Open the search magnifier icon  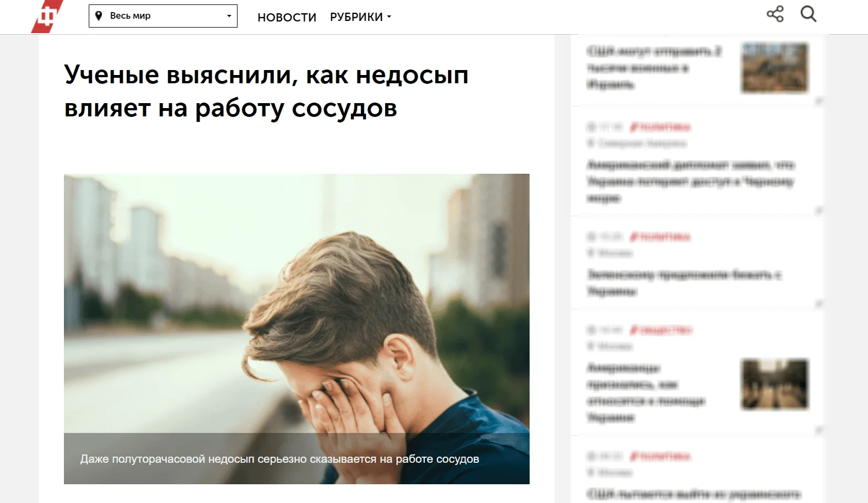click(808, 14)
